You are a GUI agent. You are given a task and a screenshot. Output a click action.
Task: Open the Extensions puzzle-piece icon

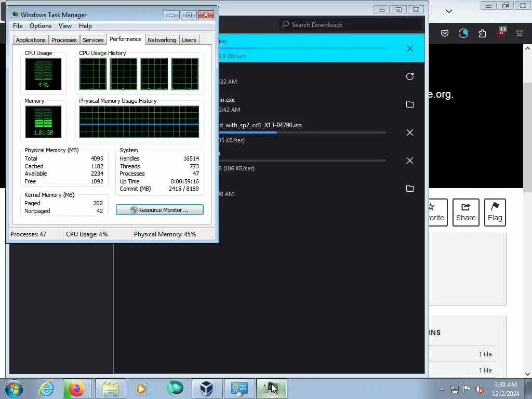coord(482,33)
